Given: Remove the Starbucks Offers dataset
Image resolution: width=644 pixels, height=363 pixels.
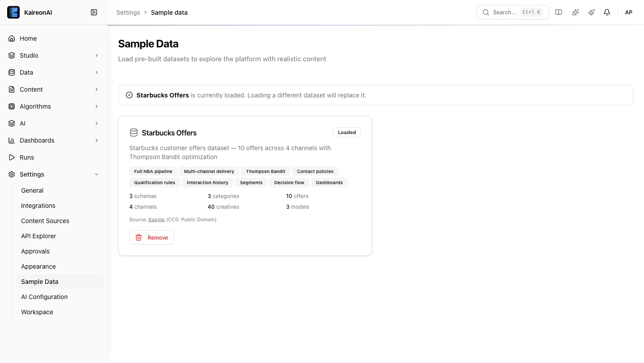Looking at the screenshot, I should click(152, 237).
